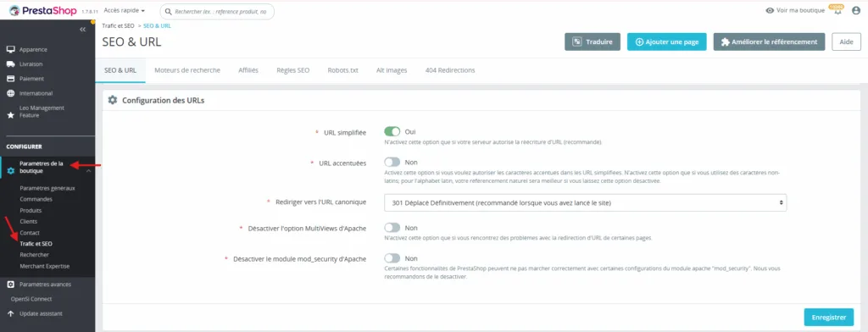
Task: Enable Désactiver l'option MultiViews d'Apache switch
Action: coord(392,228)
